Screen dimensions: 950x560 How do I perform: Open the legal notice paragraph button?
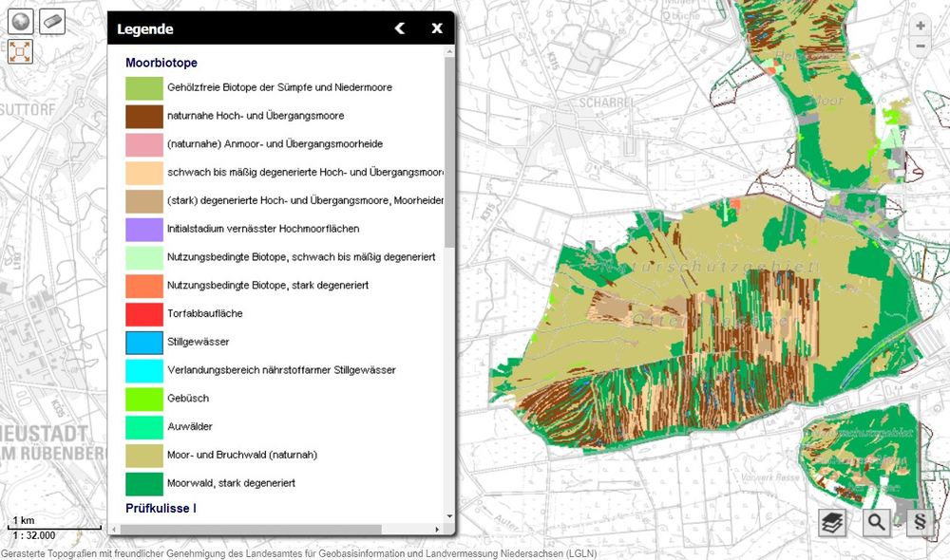click(919, 523)
